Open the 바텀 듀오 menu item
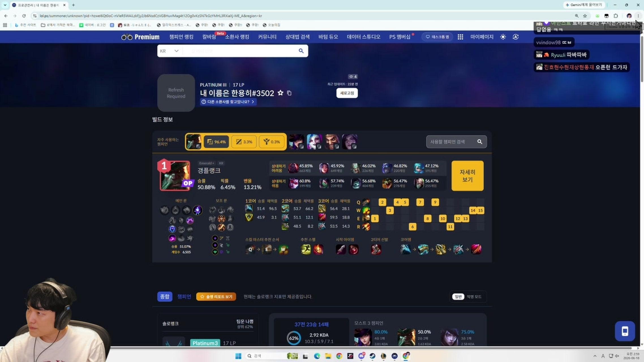 [328, 37]
